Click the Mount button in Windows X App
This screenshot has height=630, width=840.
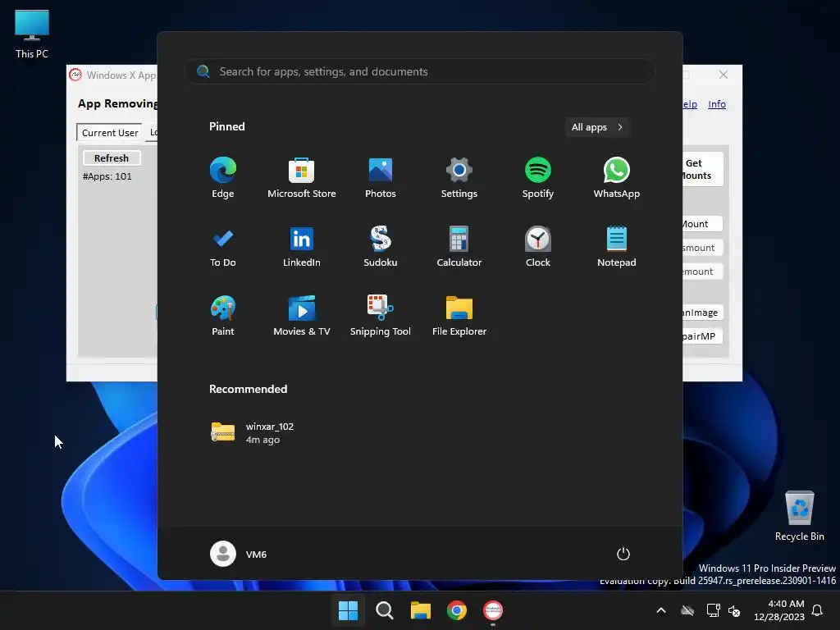(702, 224)
